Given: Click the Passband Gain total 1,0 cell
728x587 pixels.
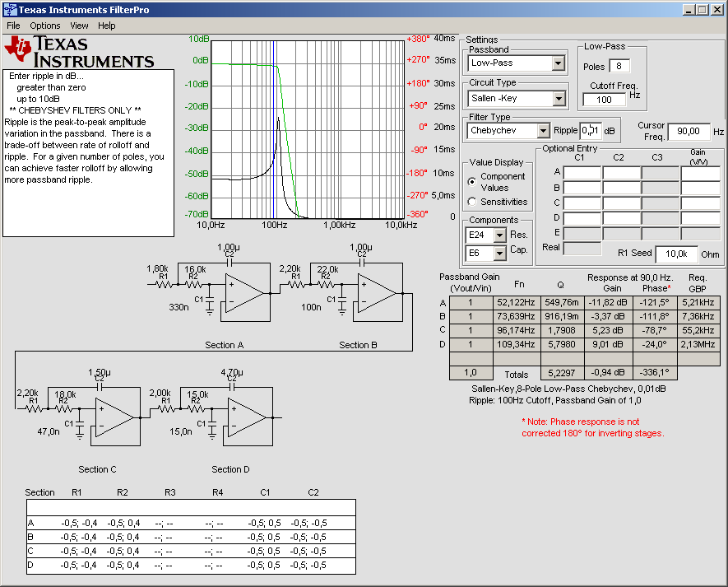Looking at the screenshot, I should [x=471, y=373].
